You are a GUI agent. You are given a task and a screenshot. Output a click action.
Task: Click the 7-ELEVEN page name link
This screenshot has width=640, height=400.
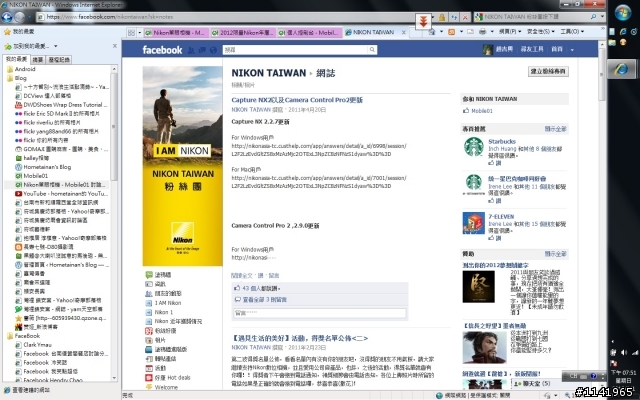click(501, 216)
